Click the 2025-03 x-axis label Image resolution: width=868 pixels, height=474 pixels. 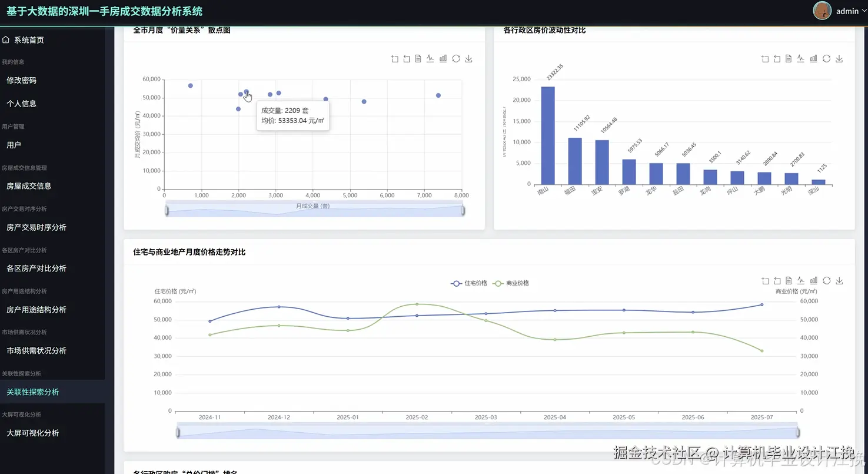(x=485, y=417)
